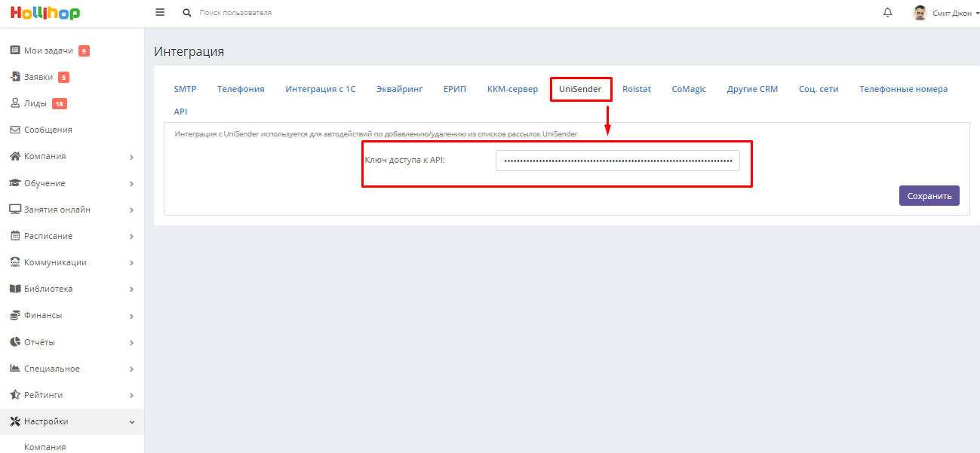
Task: Expand the Коммуникации chevron
Action: (131, 263)
